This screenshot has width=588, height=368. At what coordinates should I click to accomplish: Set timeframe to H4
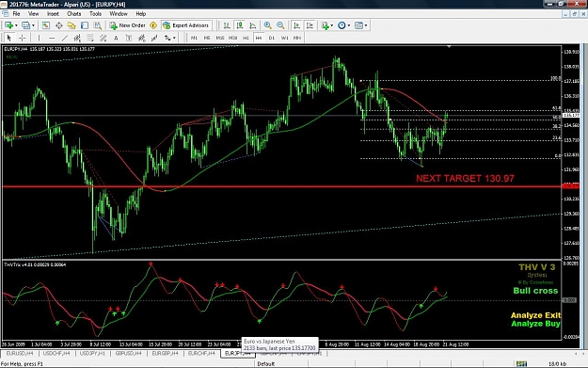click(x=259, y=38)
